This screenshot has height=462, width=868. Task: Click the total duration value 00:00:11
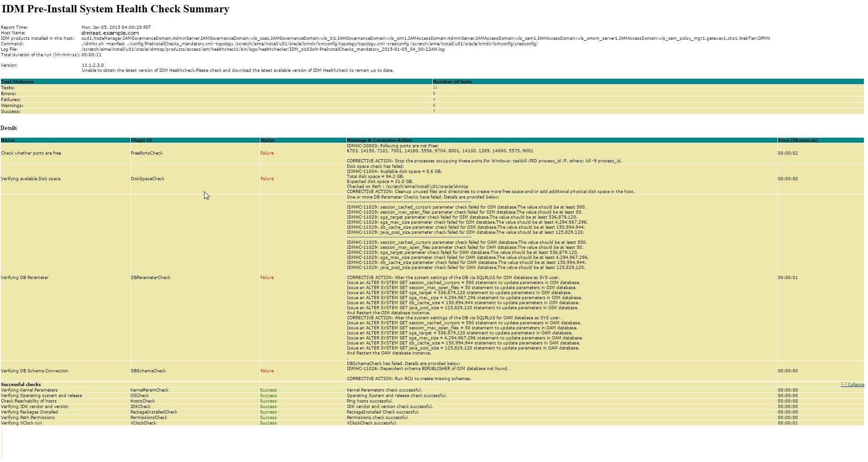click(x=92, y=55)
